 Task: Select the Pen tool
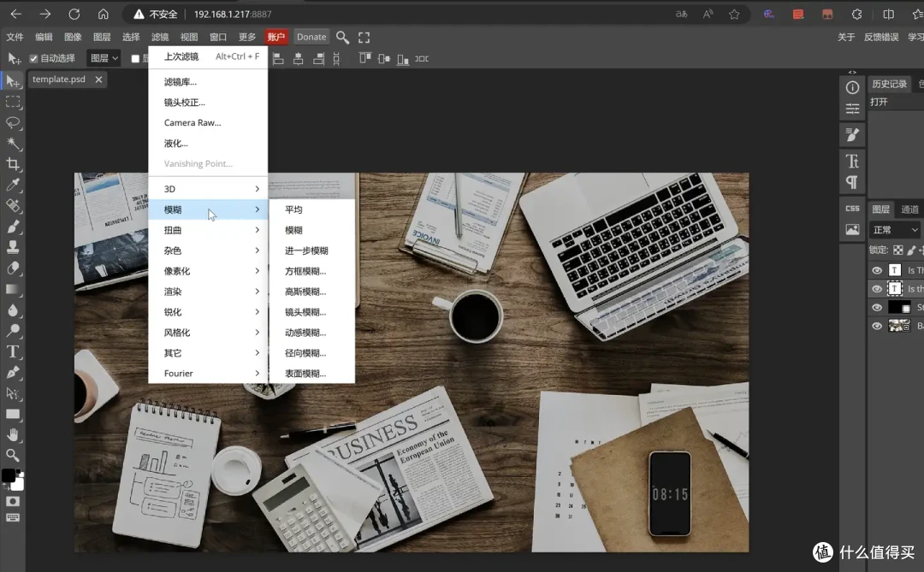coord(13,372)
